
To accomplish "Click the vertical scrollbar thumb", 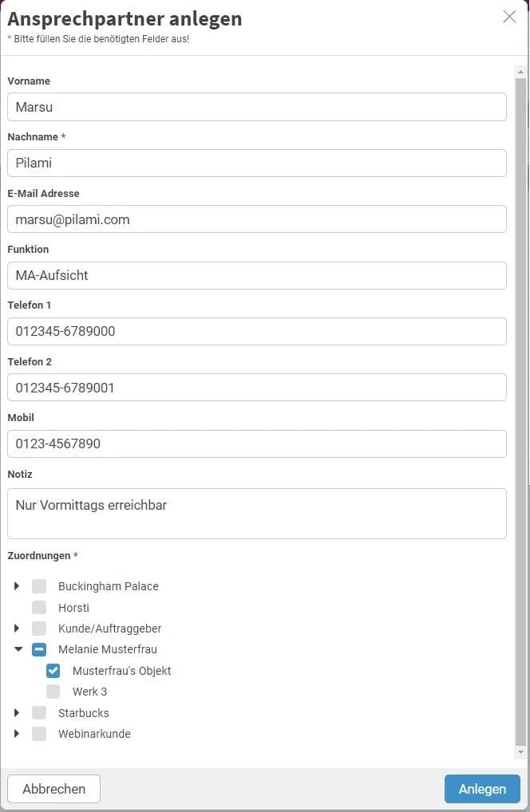I will click(520, 412).
